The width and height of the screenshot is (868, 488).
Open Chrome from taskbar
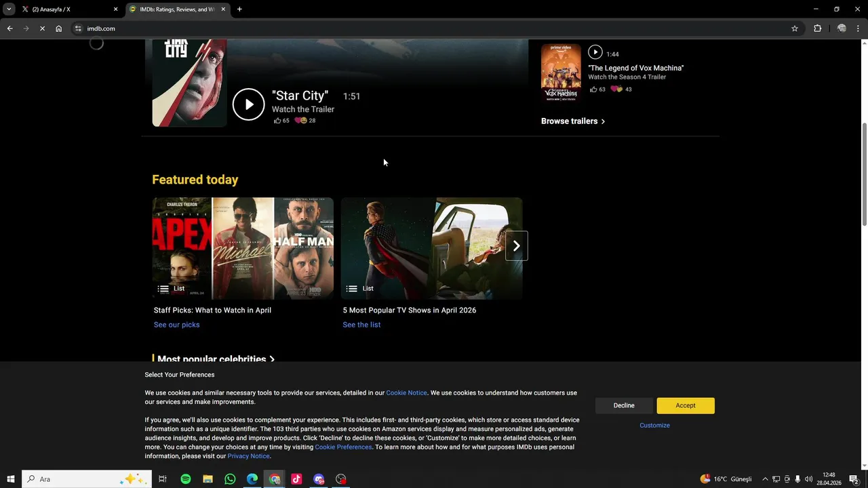coord(275,479)
